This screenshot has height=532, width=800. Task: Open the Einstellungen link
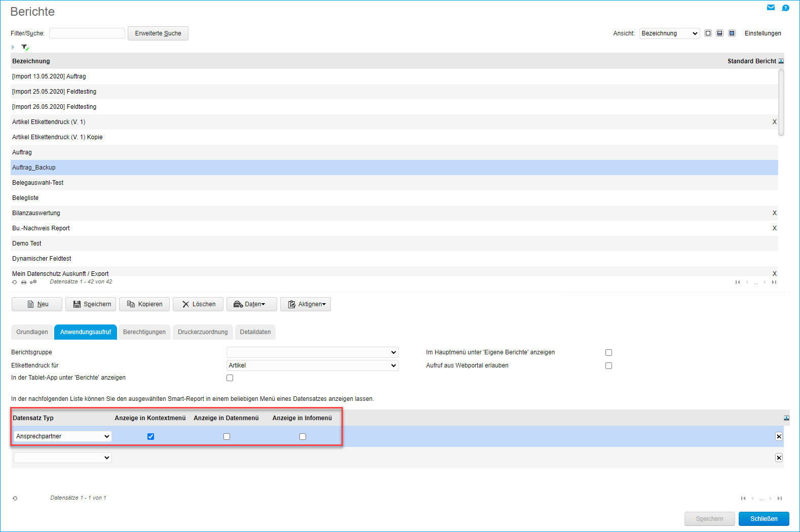[763, 33]
